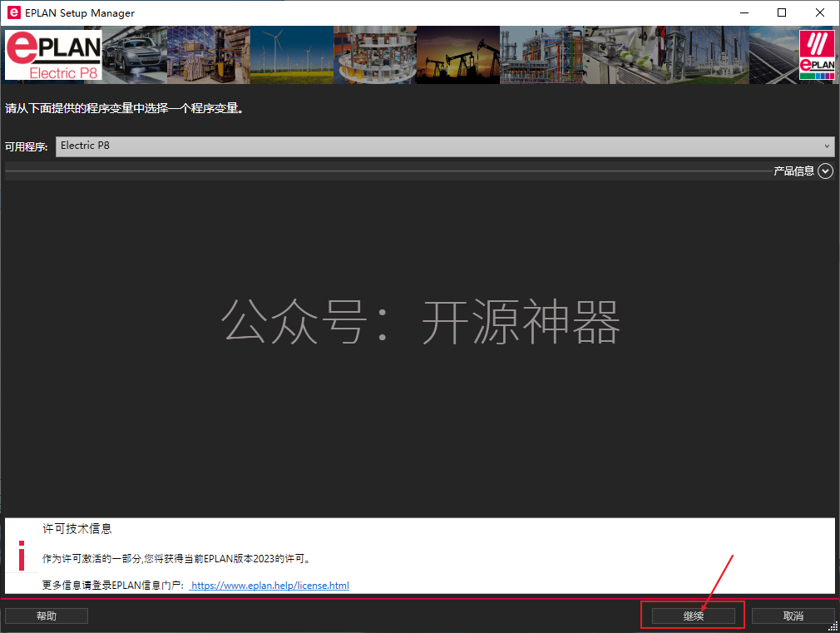Click the car assembly banner image

pos(135,55)
